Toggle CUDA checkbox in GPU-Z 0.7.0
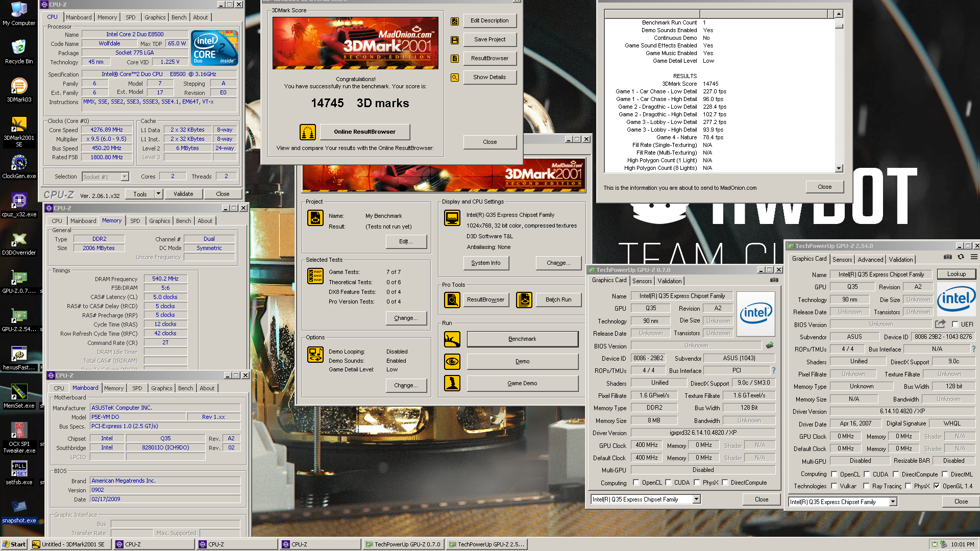980x551 pixels. pos(668,483)
